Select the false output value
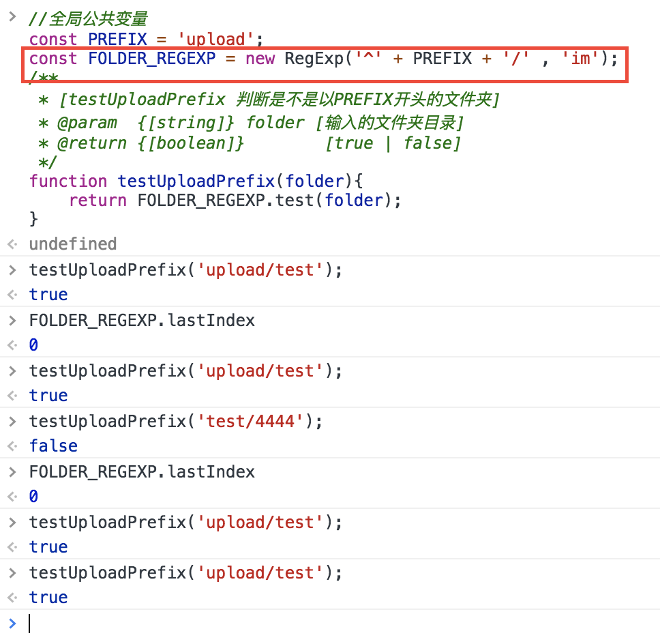Image resolution: width=660 pixels, height=644 pixels. coord(53,446)
